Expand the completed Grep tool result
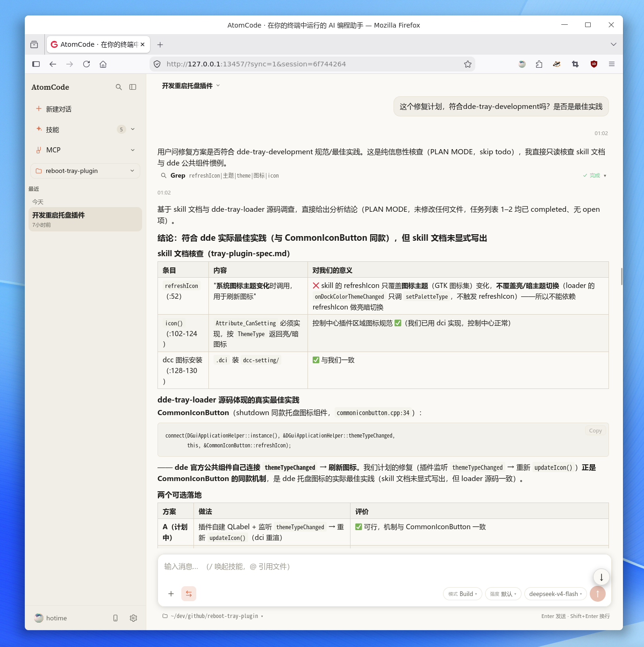The width and height of the screenshot is (644, 647). coord(594,176)
